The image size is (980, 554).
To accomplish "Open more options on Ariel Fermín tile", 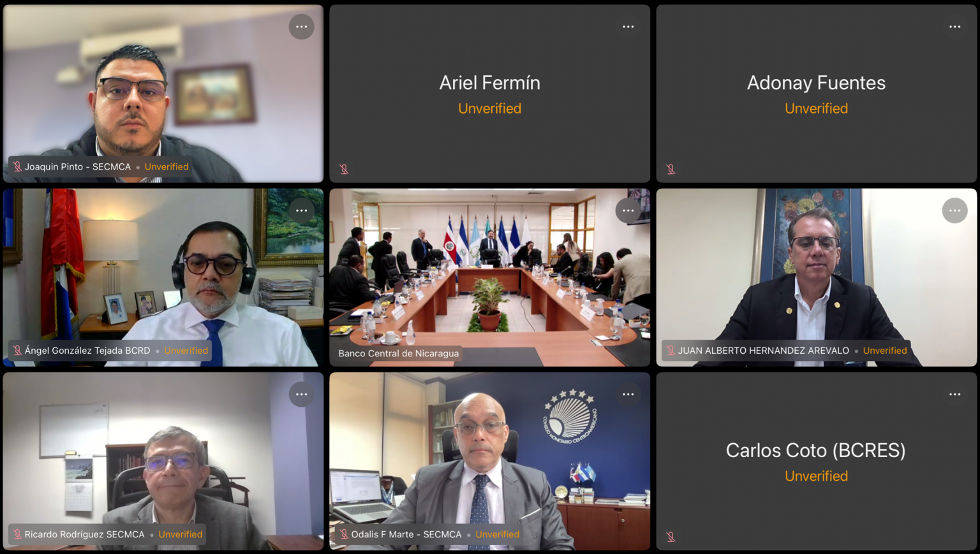I will 628,27.
